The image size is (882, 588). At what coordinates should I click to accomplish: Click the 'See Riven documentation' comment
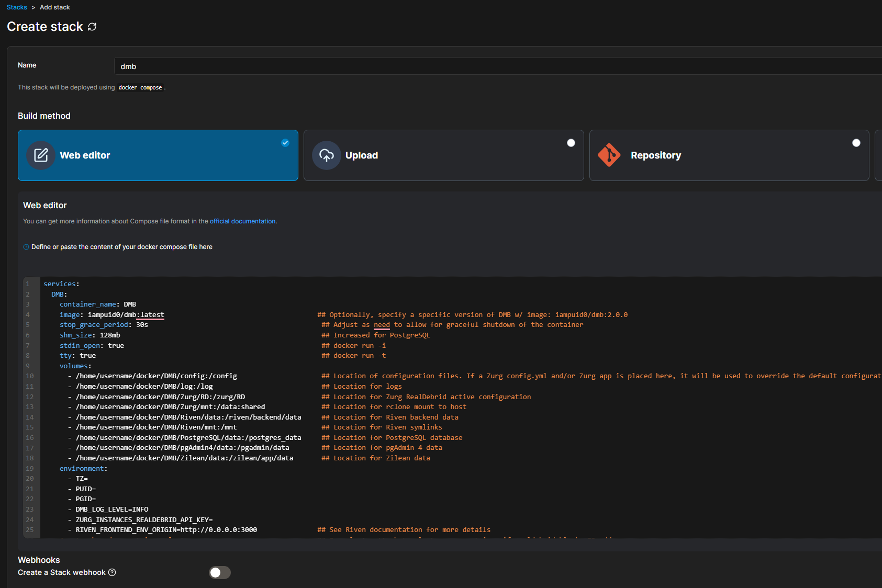tap(404, 530)
